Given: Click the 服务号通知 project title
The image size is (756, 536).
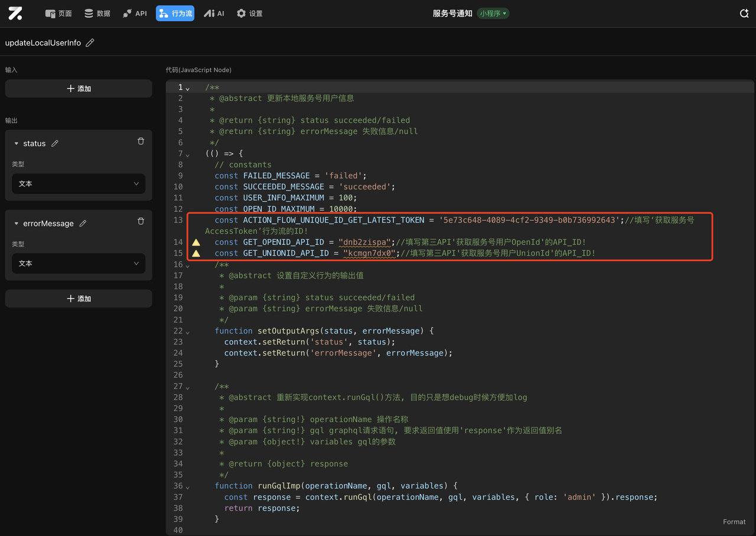Looking at the screenshot, I should tap(452, 13).
